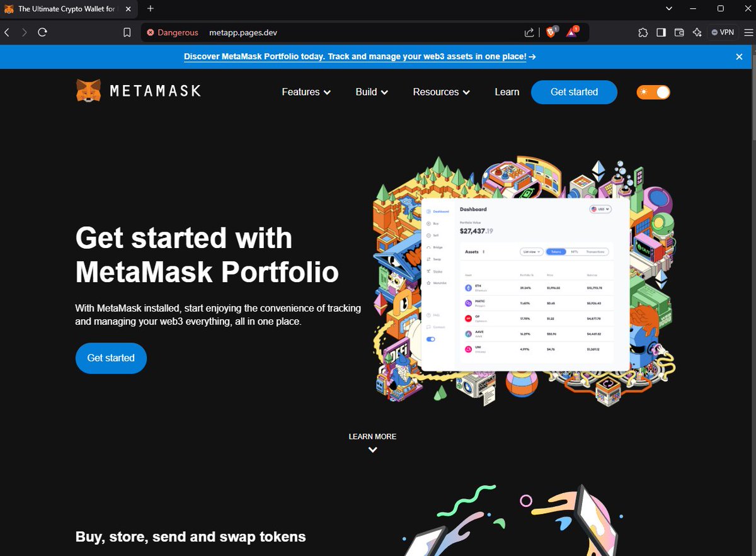Image resolution: width=756 pixels, height=556 pixels.
Task: Click Get started below the hero text
Action: pyautogui.click(x=111, y=358)
